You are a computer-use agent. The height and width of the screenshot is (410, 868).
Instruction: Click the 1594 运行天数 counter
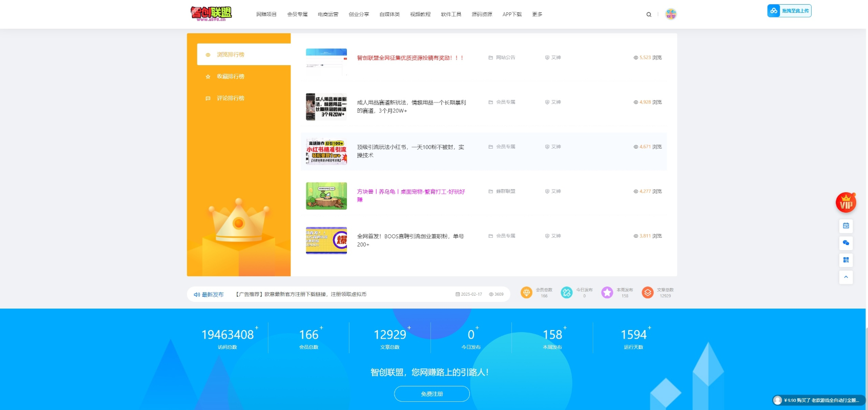click(x=634, y=338)
